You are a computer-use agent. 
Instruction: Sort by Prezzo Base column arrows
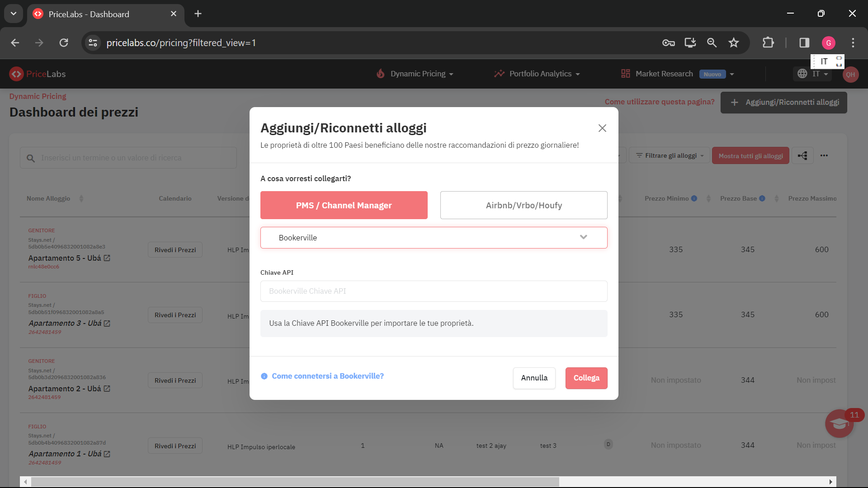point(777,198)
